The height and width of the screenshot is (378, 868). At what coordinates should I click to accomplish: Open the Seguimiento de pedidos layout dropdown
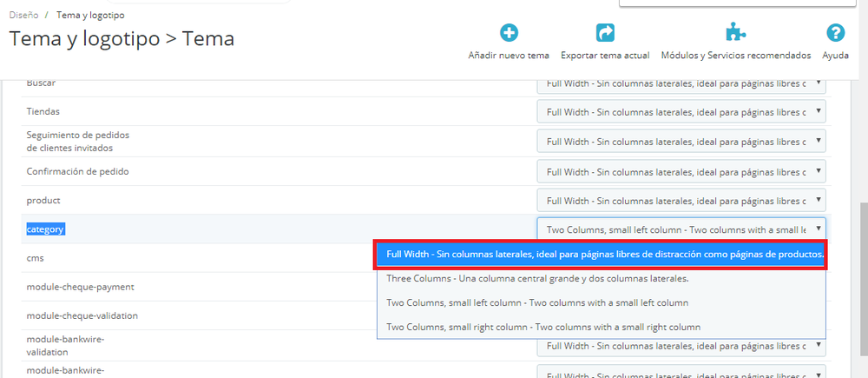(x=681, y=142)
